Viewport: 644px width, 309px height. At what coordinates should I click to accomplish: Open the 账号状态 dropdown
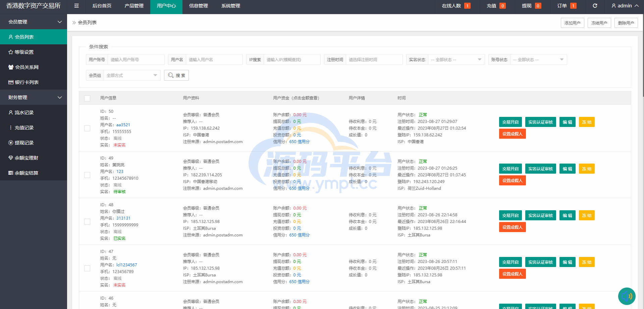pos(538,59)
